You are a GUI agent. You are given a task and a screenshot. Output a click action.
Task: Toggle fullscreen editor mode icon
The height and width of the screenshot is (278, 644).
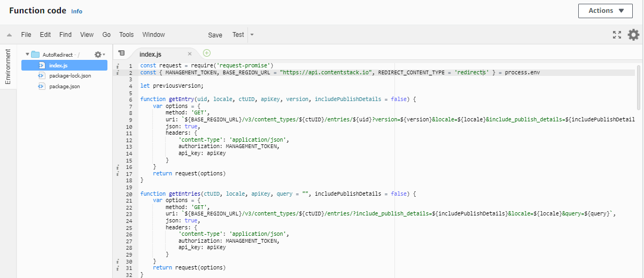click(x=617, y=35)
